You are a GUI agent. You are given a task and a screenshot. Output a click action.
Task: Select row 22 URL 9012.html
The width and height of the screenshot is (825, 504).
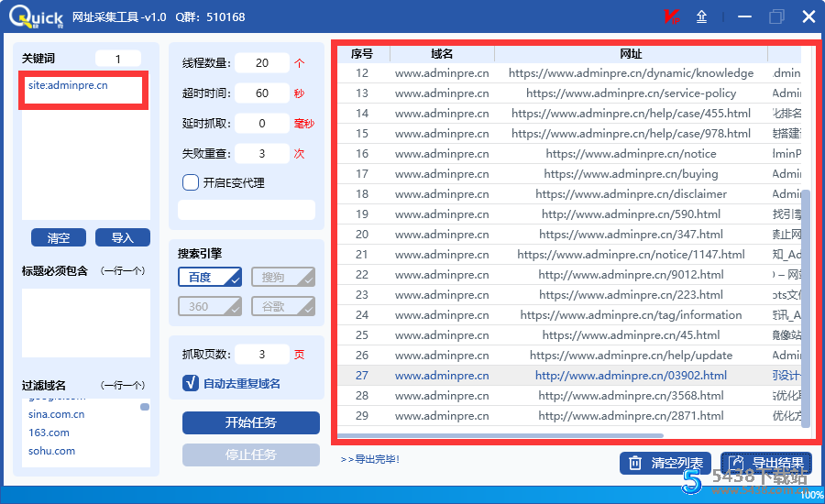coord(631,275)
